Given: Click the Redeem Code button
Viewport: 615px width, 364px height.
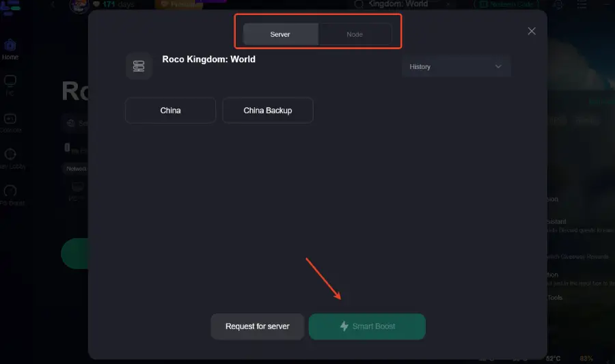Looking at the screenshot, I should pos(504,4).
